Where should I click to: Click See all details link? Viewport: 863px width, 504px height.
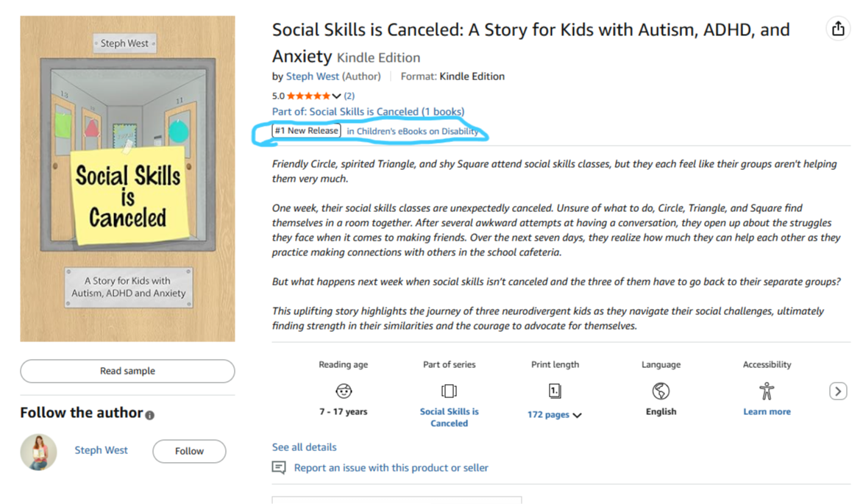click(x=304, y=447)
